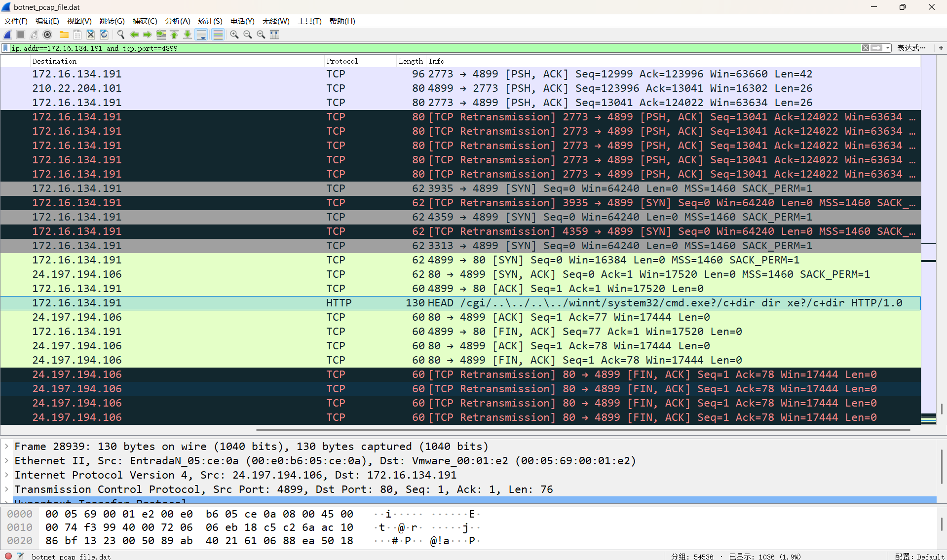Go forward to the next packet
Image resolution: width=947 pixels, height=560 pixels.
point(148,35)
